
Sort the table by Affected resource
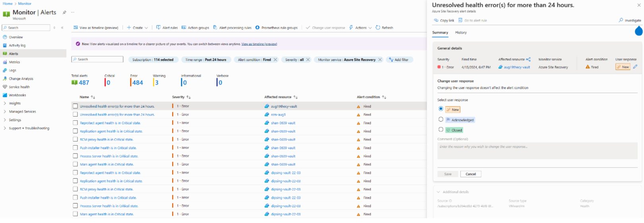pos(281,97)
